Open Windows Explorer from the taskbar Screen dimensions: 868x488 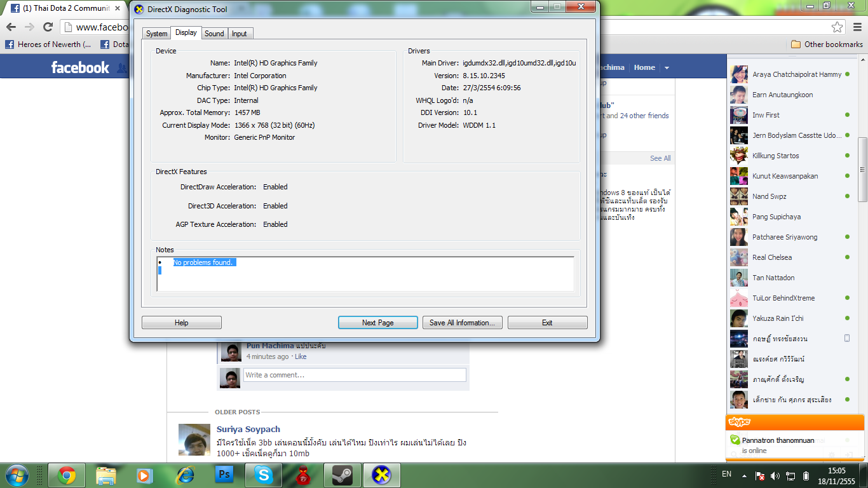[105, 475]
